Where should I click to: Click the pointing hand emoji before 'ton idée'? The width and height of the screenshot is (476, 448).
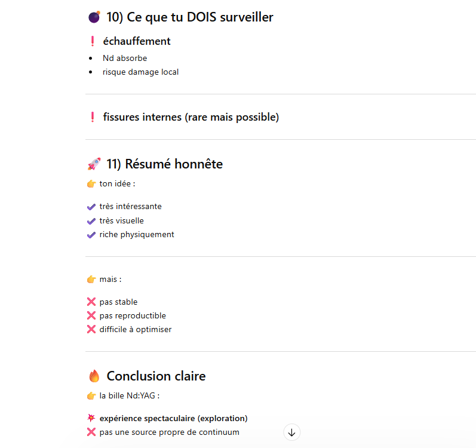[x=91, y=184]
